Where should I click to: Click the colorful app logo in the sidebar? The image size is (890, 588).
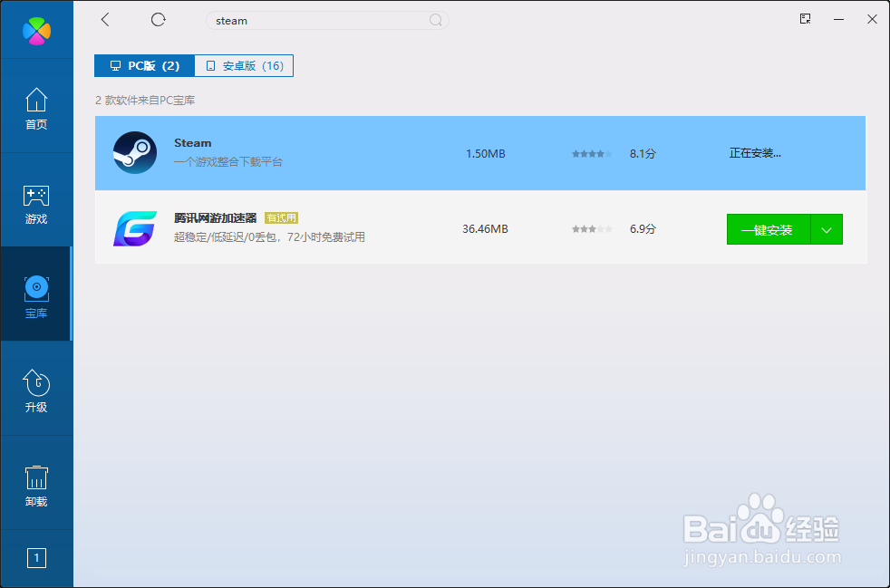point(37,31)
